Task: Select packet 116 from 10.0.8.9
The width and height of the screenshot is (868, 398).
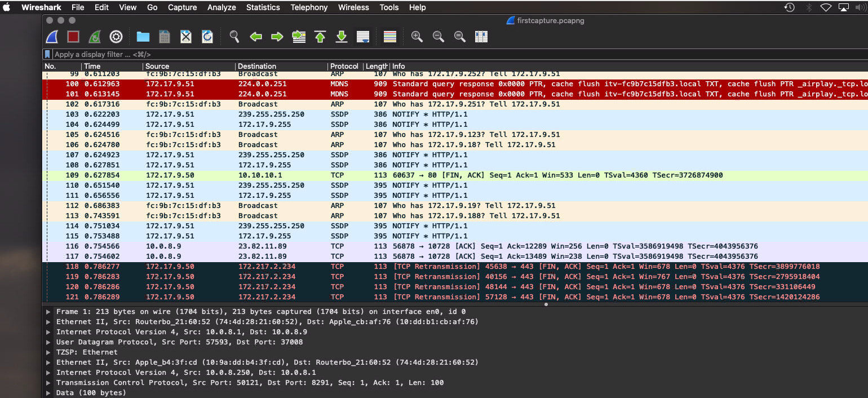Action: click(455, 246)
